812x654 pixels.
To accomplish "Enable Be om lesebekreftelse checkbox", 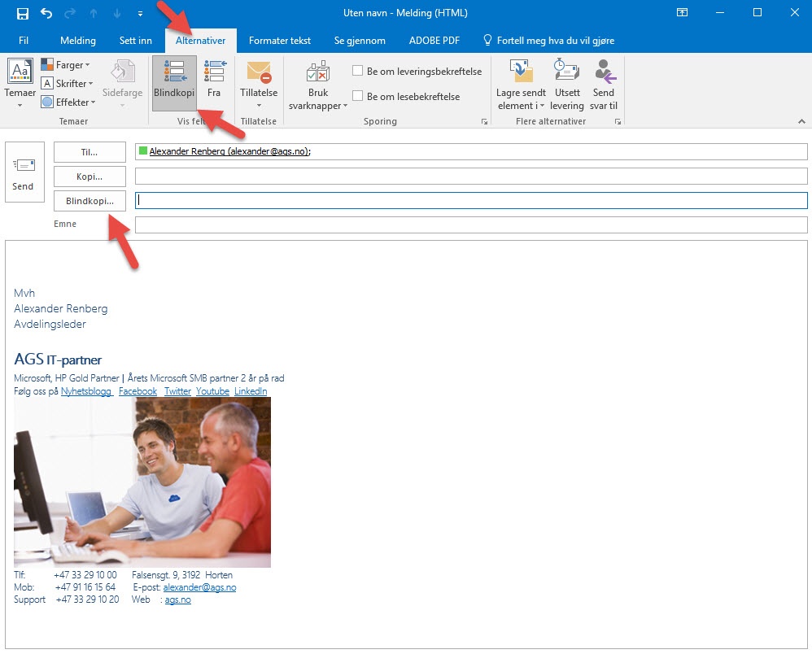I will pyautogui.click(x=358, y=96).
